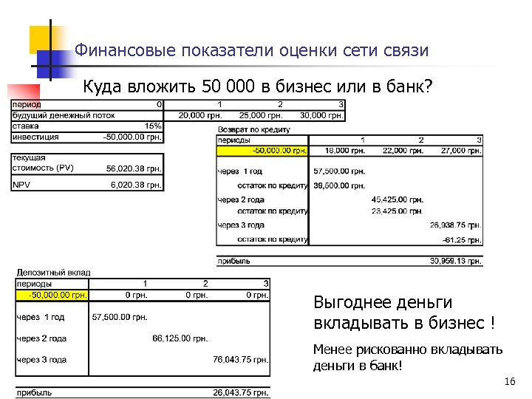This screenshot has width=532, height=399.
Task: Click the slide title "Финансовые показатели оценки сети связи"
Action: 251,50
